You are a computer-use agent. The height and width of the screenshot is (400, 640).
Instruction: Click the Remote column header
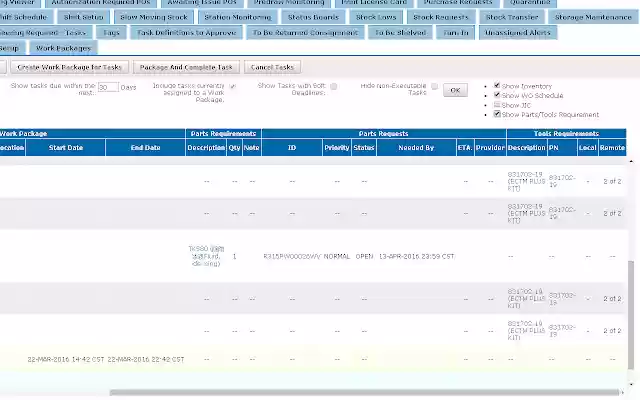click(612, 148)
